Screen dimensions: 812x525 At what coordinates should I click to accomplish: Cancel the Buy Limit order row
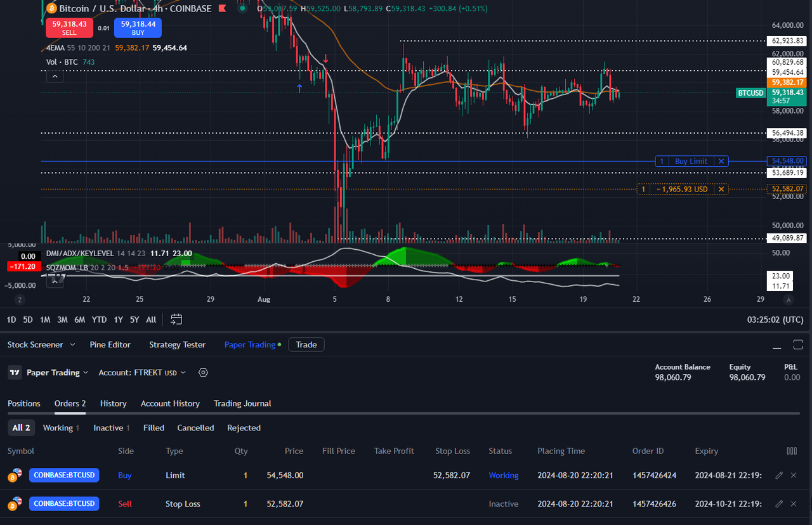tap(794, 475)
